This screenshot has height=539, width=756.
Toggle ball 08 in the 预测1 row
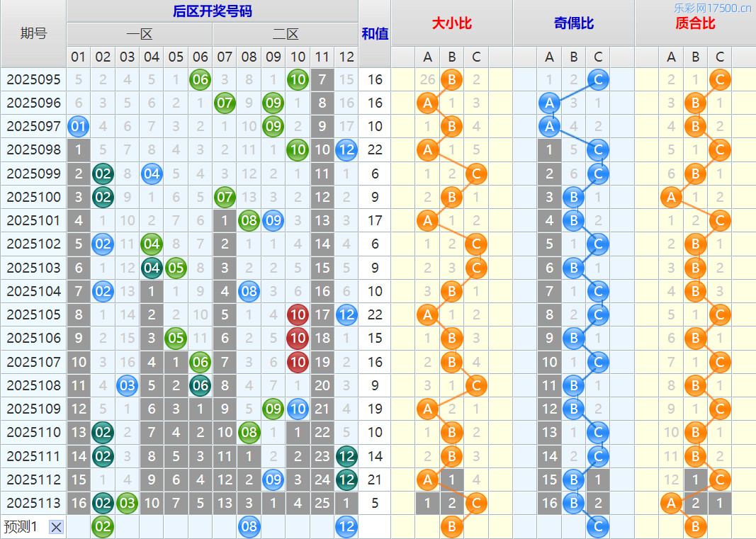pyautogui.click(x=249, y=526)
